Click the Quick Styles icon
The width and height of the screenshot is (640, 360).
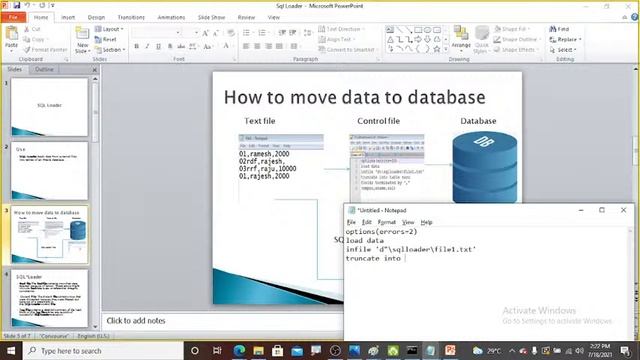point(482,34)
